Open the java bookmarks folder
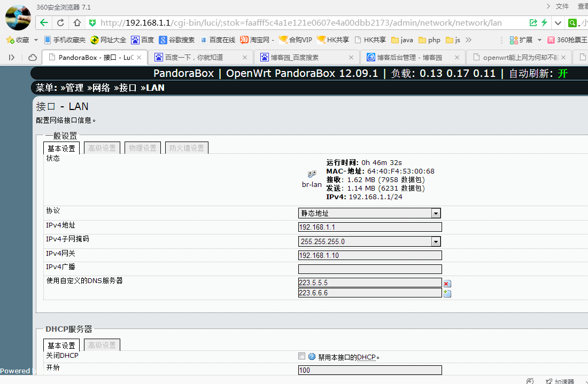 tap(402, 40)
